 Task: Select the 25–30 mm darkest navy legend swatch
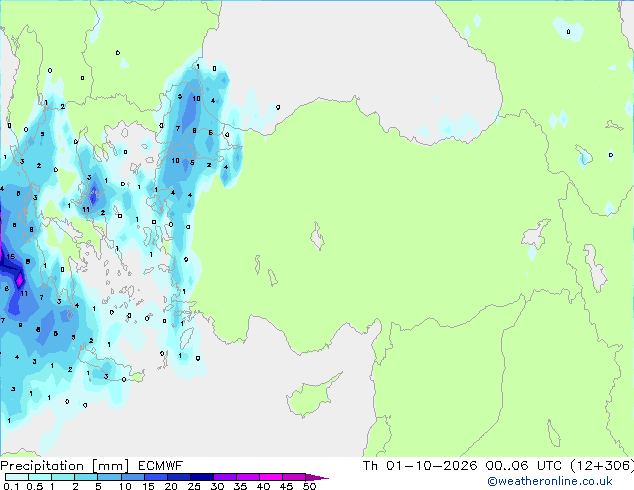point(202,477)
